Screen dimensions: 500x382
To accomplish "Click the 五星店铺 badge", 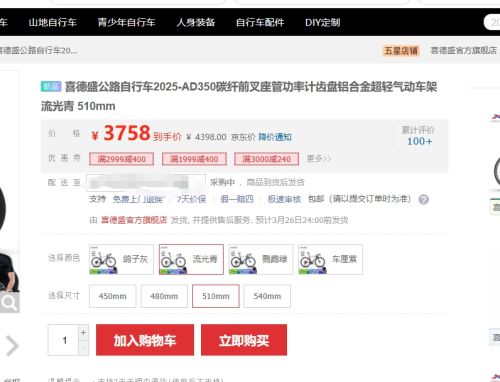I will click(x=401, y=51).
